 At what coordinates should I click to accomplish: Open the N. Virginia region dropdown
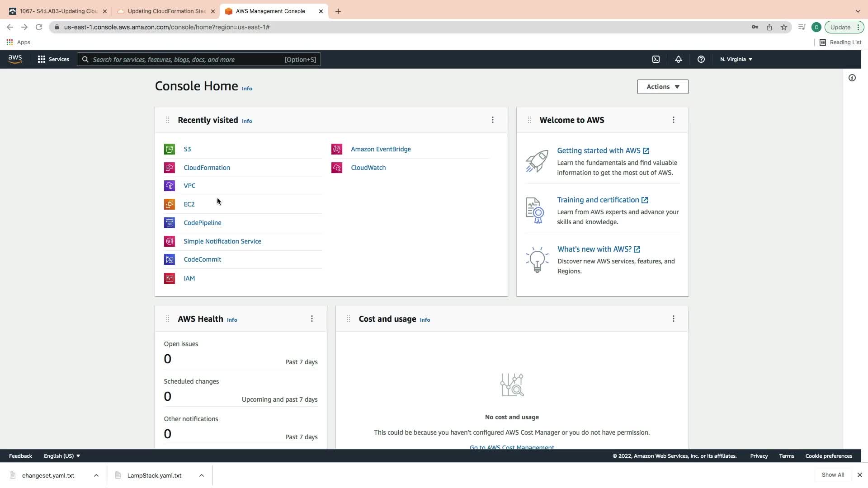point(736,59)
